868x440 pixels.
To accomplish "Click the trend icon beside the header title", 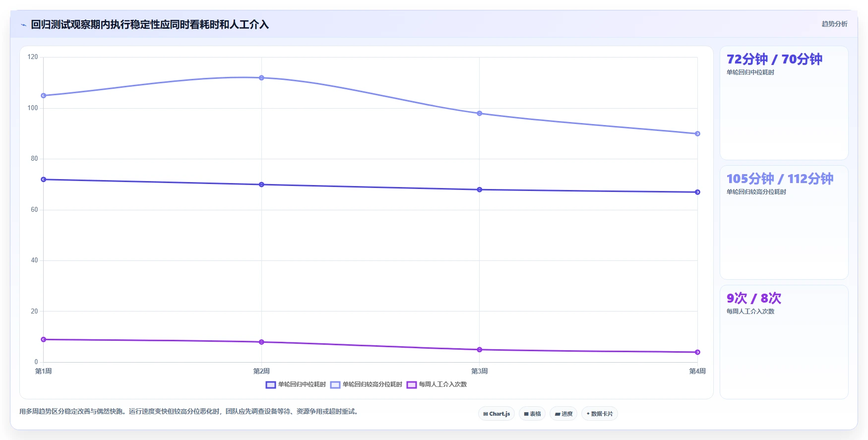I will click(x=23, y=25).
